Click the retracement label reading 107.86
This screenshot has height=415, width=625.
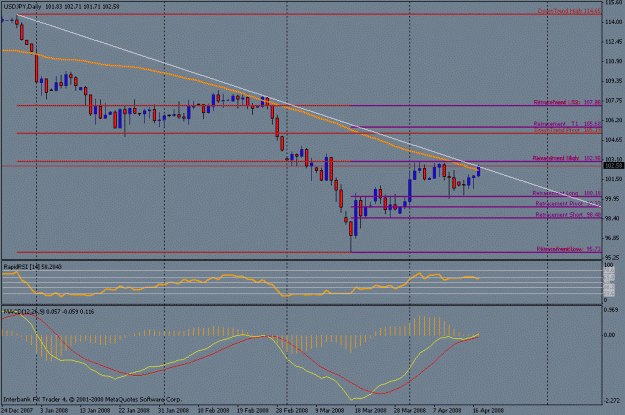click(567, 102)
